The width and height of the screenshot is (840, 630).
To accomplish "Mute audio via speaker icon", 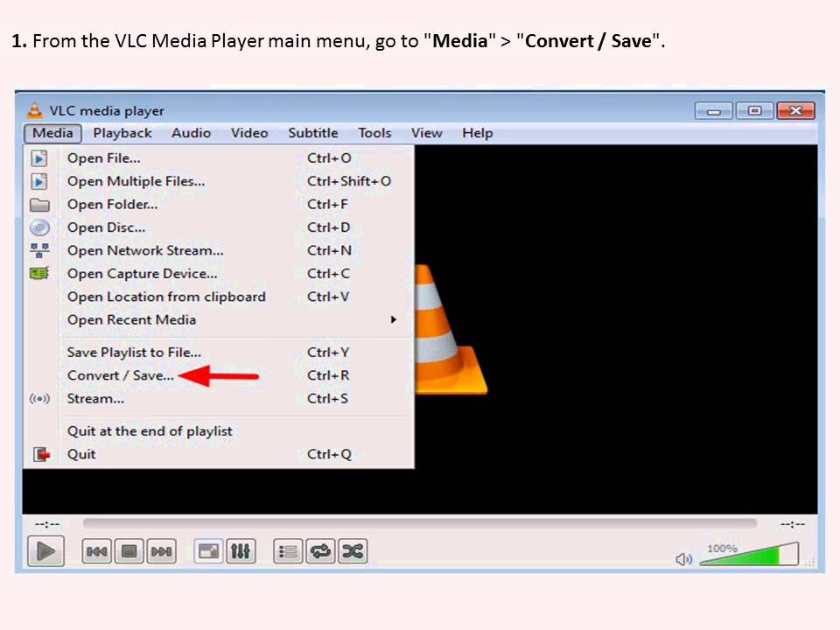I will (683, 559).
